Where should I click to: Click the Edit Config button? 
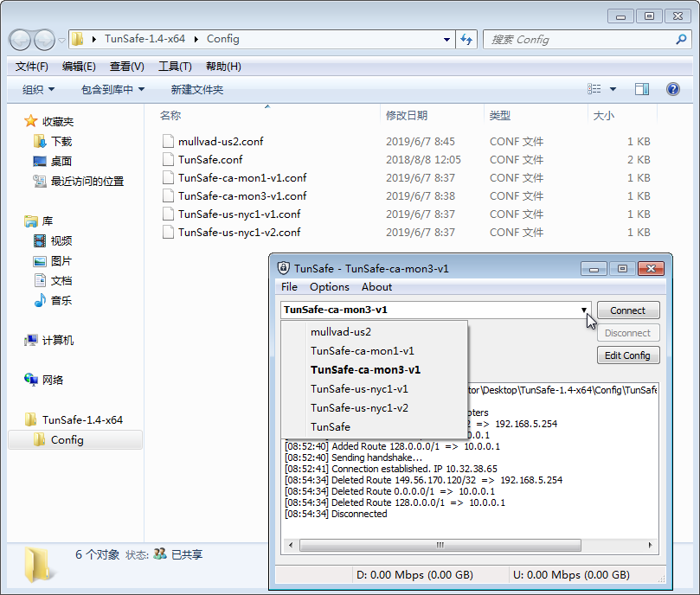coord(628,355)
